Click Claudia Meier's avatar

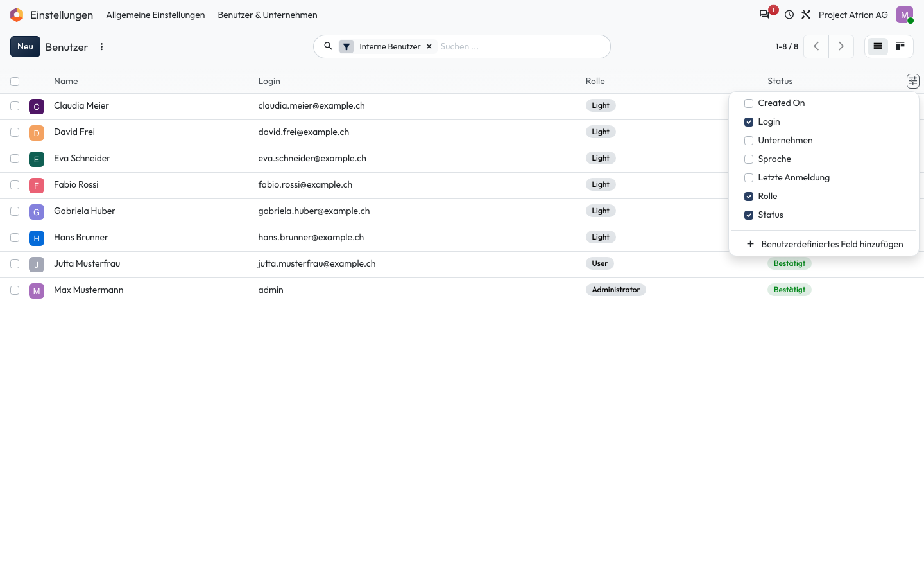click(37, 107)
